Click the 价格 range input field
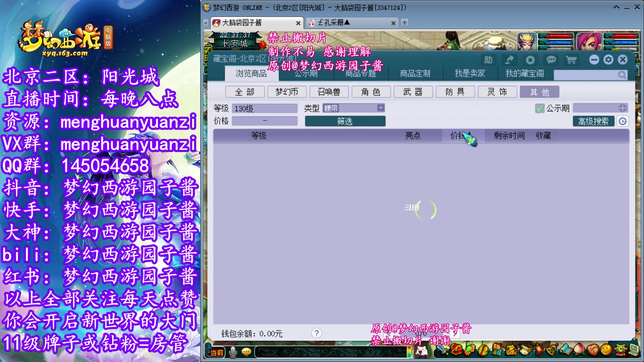The width and height of the screenshot is (644, 362). (x=265, y=121)
